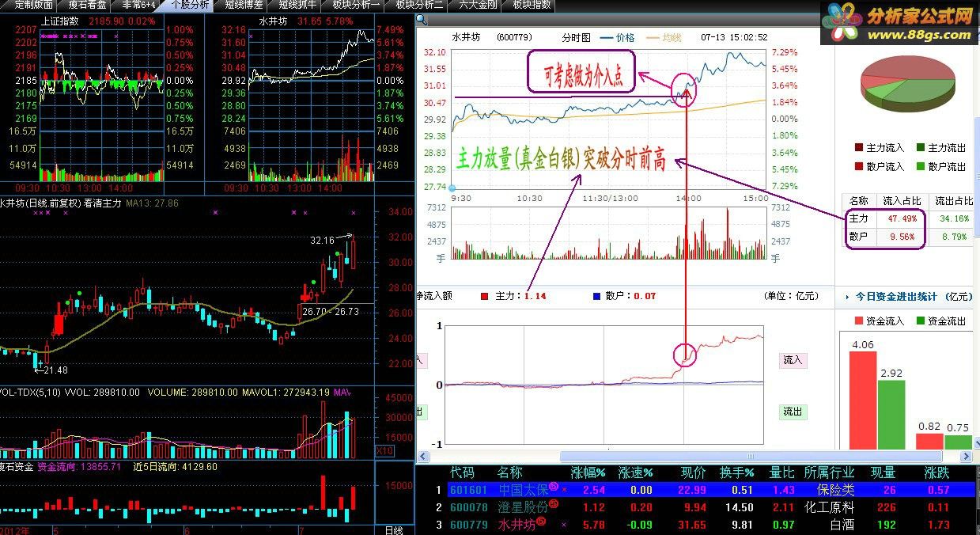The width and height of the screenshot is (980, 535).
Task: Click the 上证指数 mini chart title
Action: [60, 21]
